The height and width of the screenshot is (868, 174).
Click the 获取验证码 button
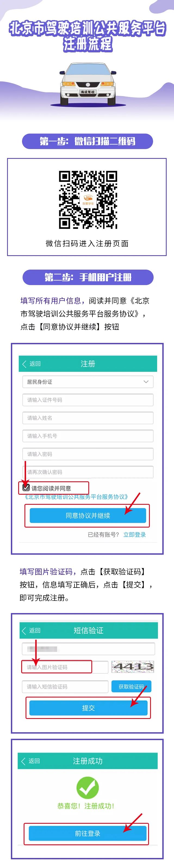(131, 686)
